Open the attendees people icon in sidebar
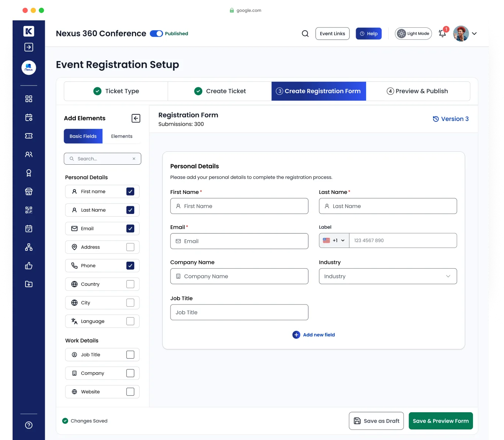The height and width of the screenshot is (440, 504). coord(29,154)
